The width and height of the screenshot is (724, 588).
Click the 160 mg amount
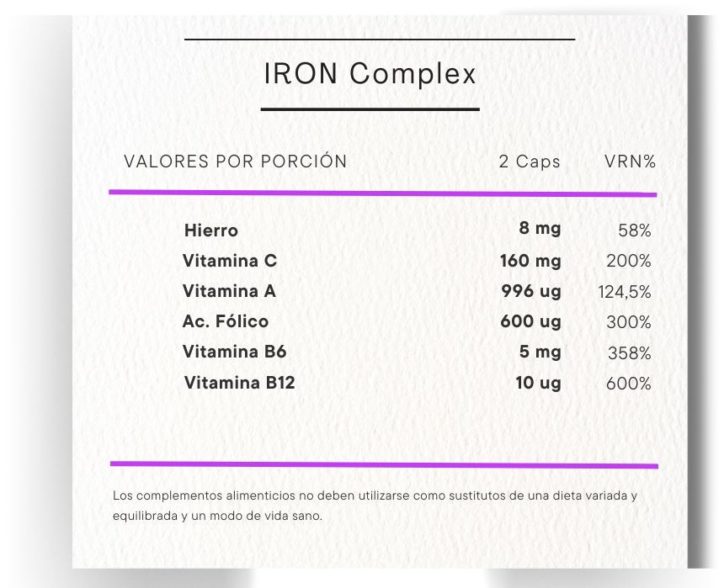530,261
